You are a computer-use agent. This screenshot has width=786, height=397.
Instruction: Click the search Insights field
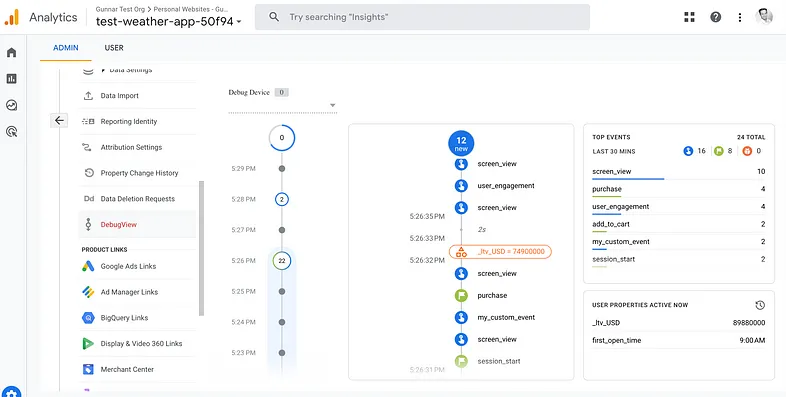pos(422,17)
